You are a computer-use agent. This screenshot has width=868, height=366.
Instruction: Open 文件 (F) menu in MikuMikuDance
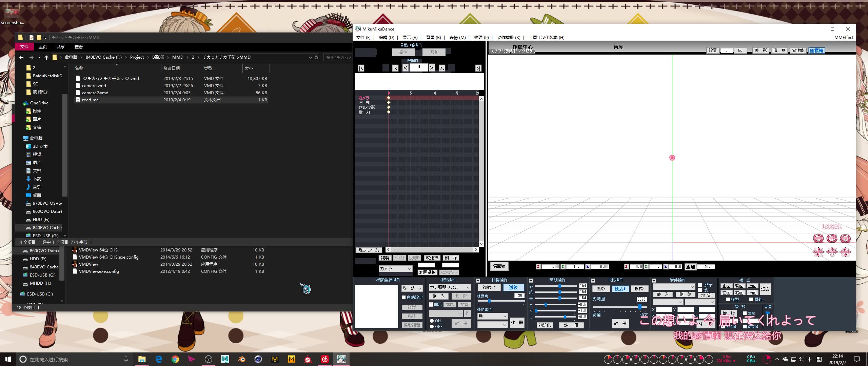[x=363, y=37]
